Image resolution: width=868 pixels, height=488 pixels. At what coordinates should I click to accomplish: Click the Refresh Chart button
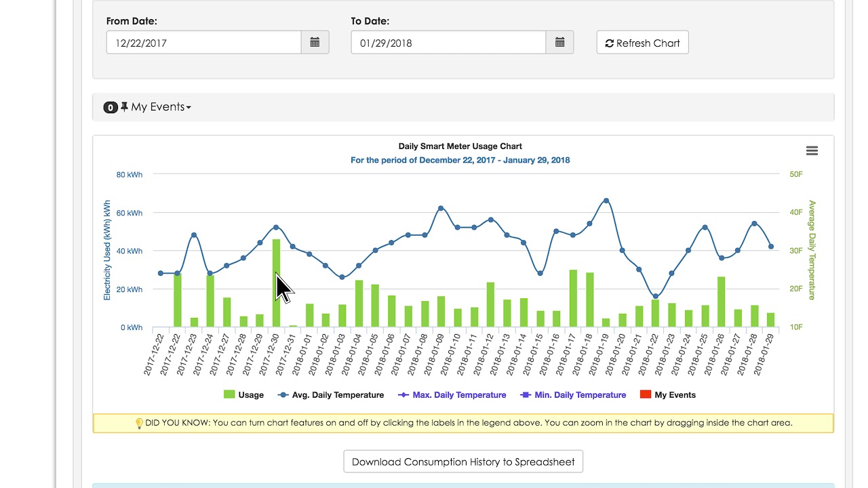(642, 43)
